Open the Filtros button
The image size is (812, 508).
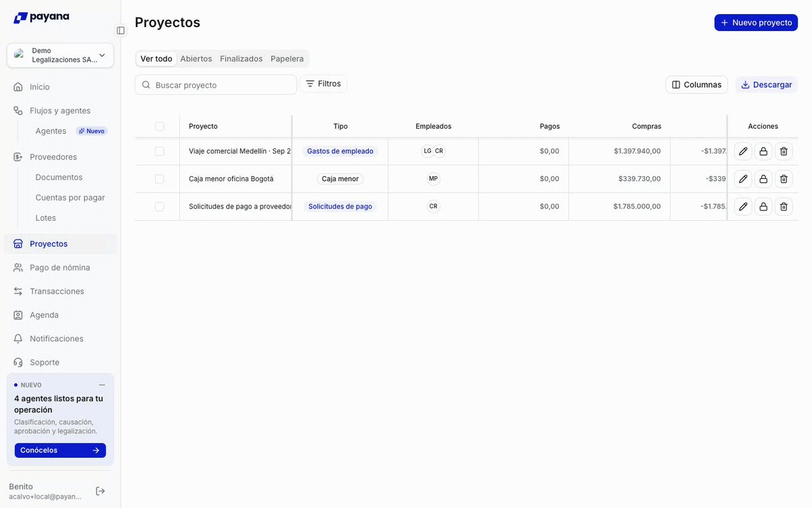[x=323, y=83]
